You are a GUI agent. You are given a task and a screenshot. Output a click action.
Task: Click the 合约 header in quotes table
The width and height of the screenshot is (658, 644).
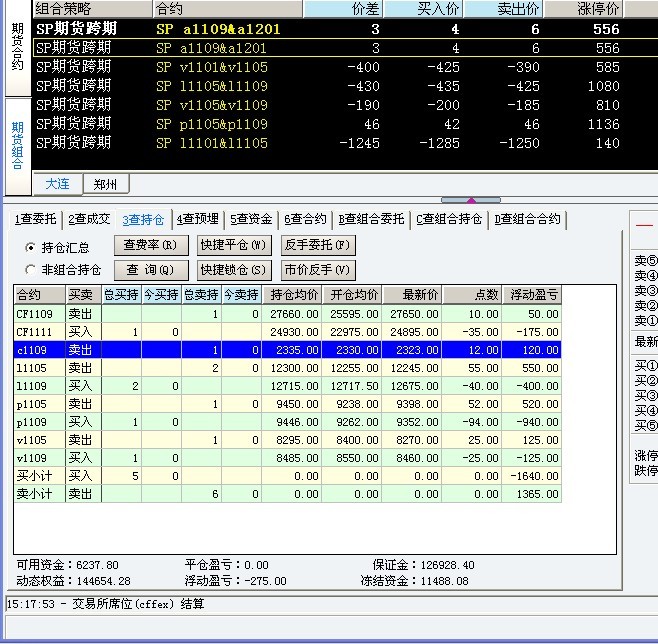[228, 9]
